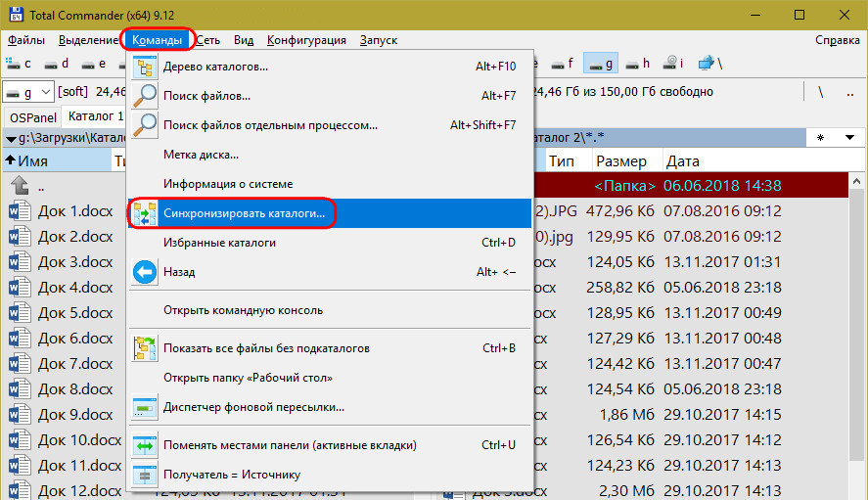The width and height of the screenshot is (868, 500).
Task: Click the swap panels green arrows icon
Action: (145, 445)
